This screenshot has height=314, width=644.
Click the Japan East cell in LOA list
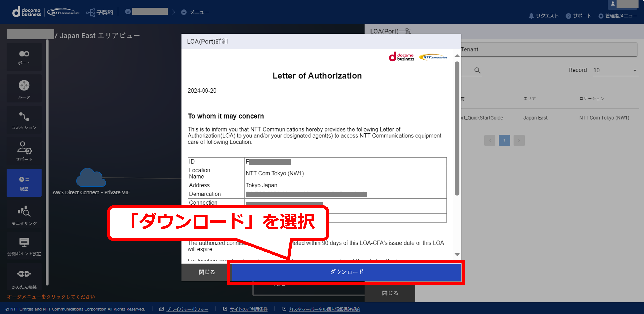coord(535,118)
